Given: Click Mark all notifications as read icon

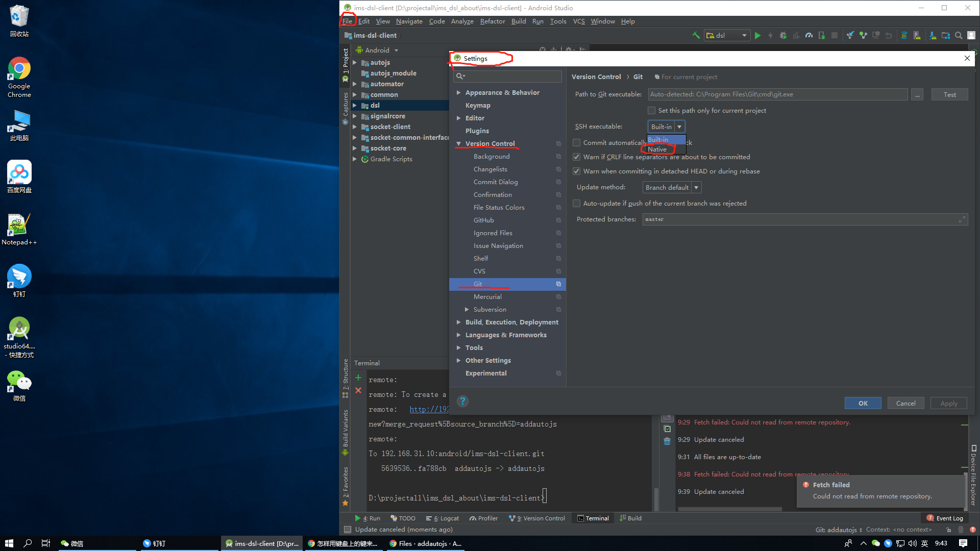Looking at the screenshot, I should [667, 429].
